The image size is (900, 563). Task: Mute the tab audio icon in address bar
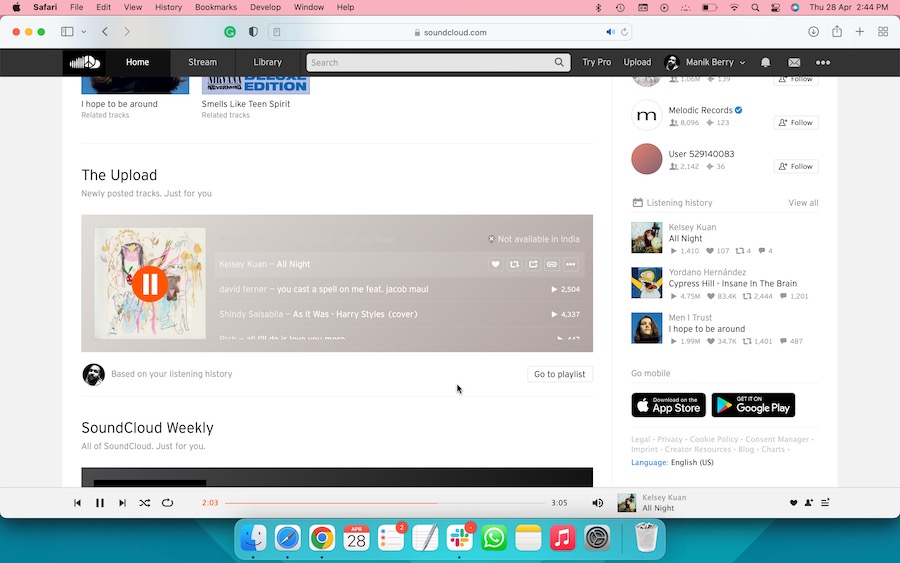click(610, 32)
